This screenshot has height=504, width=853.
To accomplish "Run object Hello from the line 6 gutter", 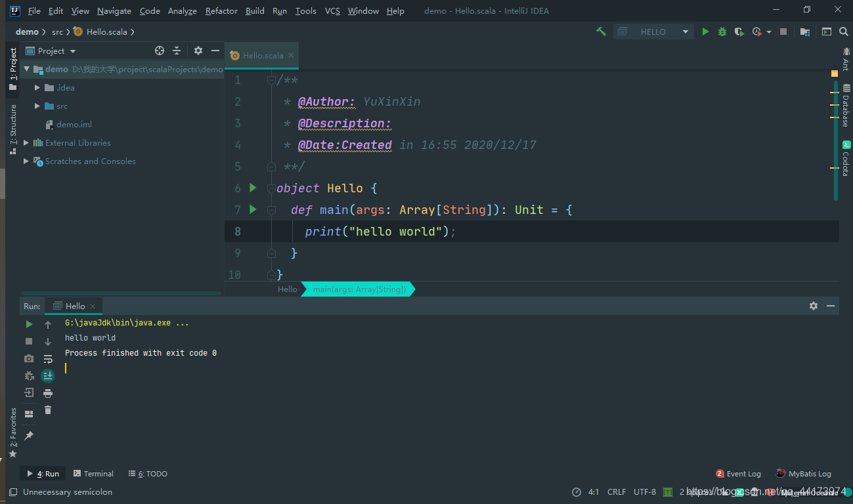I will point(253,188).
